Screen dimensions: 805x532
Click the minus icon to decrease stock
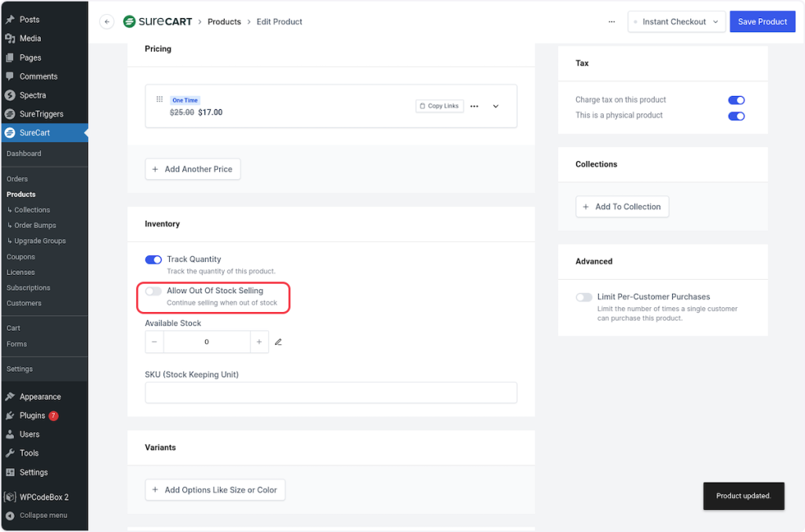click(155, 342)
